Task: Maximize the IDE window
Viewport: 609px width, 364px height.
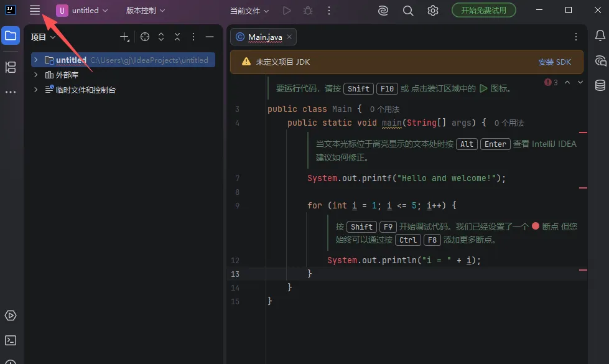Action: (569, 10)
